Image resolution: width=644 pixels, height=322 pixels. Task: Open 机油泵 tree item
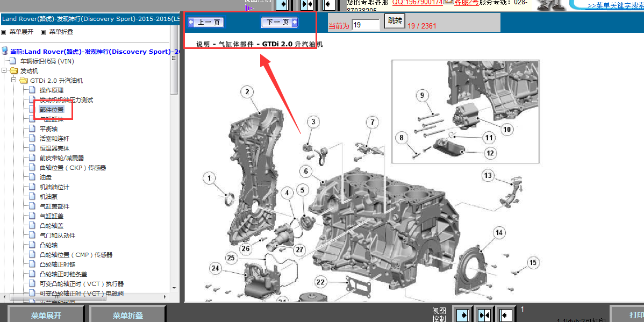coord(48,197)
